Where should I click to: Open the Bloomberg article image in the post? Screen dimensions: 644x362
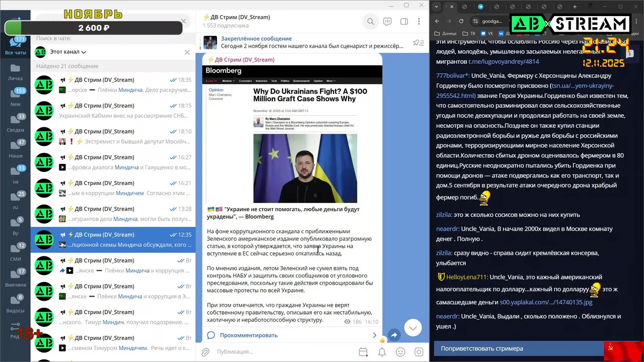[x=293, y=134]
